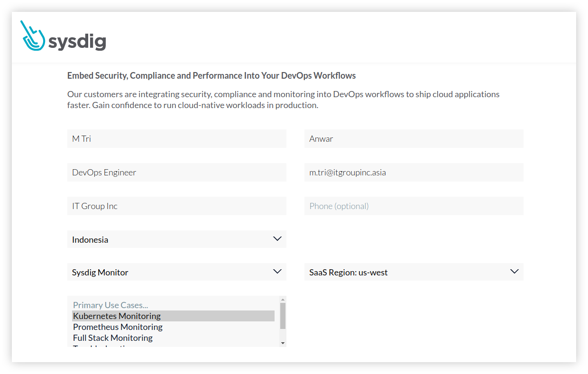Click the last name field with Anwar
This screenshot has height=374, width=588.
[x=413, y=139]
